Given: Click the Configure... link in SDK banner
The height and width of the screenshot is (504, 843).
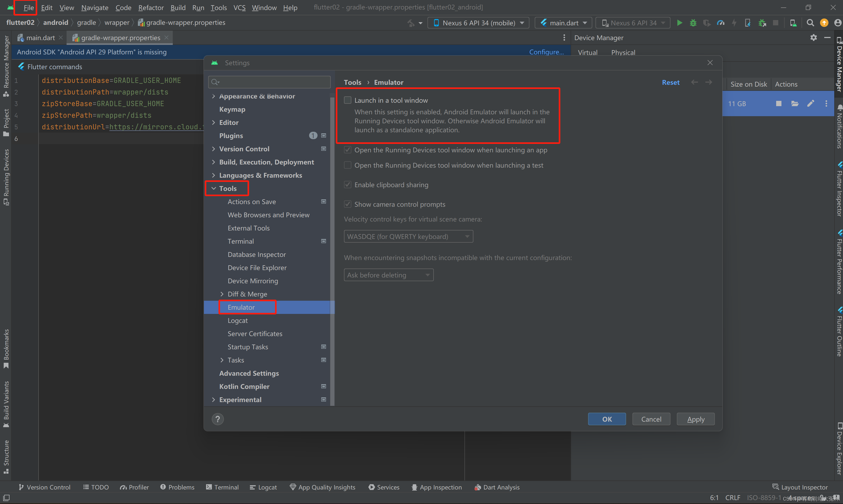Looking at the screenshot, I should pos(546,52).
